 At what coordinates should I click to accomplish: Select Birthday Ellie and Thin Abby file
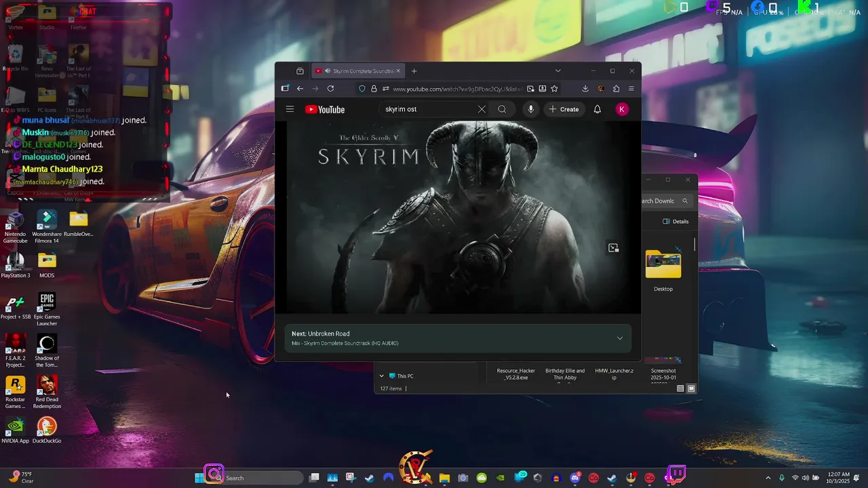(565, 374)
